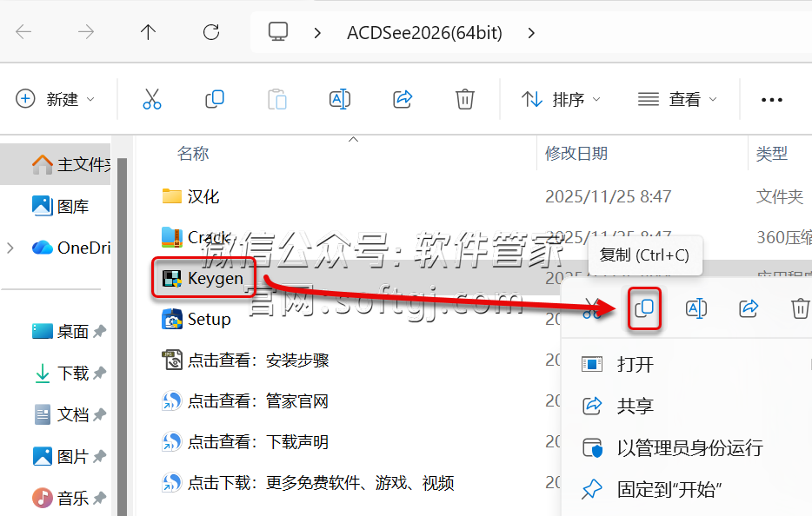The width and height of the screenshot is (812, 516).
Task: Click the toolbar Share icon
Action: (x=403, y=99)
